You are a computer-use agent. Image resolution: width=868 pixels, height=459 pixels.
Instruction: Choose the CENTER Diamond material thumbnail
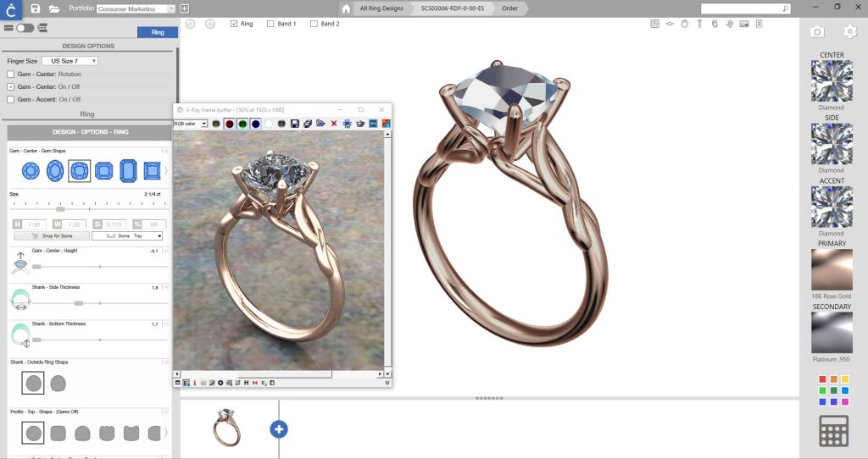click(x=832, y=81)
